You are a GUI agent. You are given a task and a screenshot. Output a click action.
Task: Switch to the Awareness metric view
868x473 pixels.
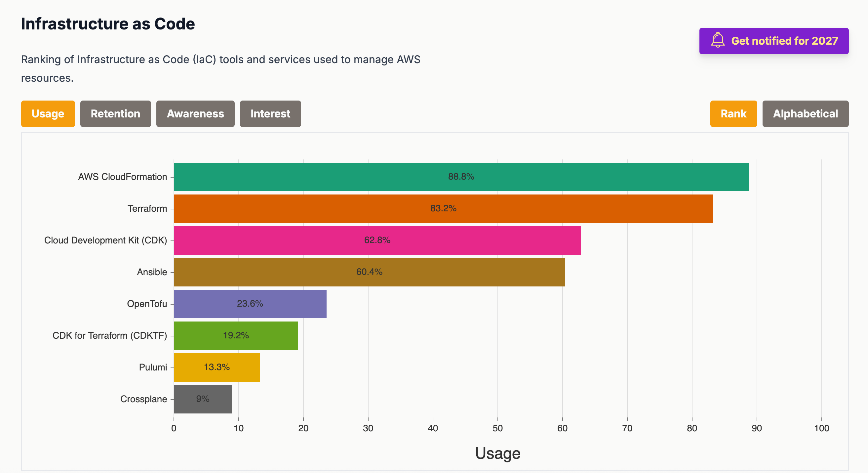(195, 113)
